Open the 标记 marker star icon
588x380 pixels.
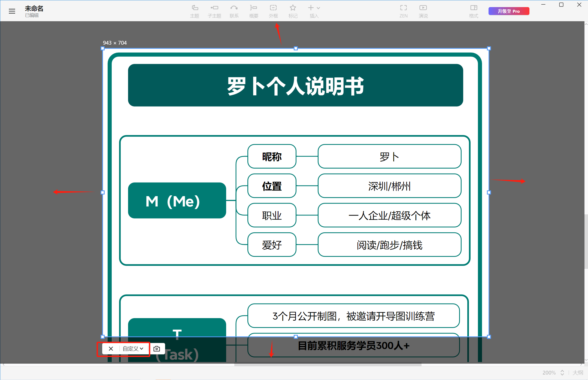click(293, 11)
